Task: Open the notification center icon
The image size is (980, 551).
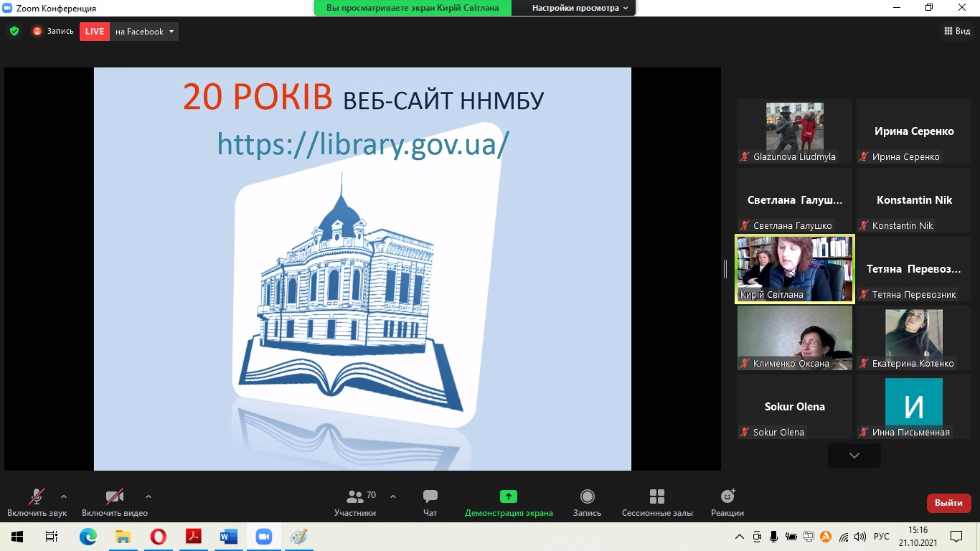Action: pyautogui.click(x=956, y=537)
